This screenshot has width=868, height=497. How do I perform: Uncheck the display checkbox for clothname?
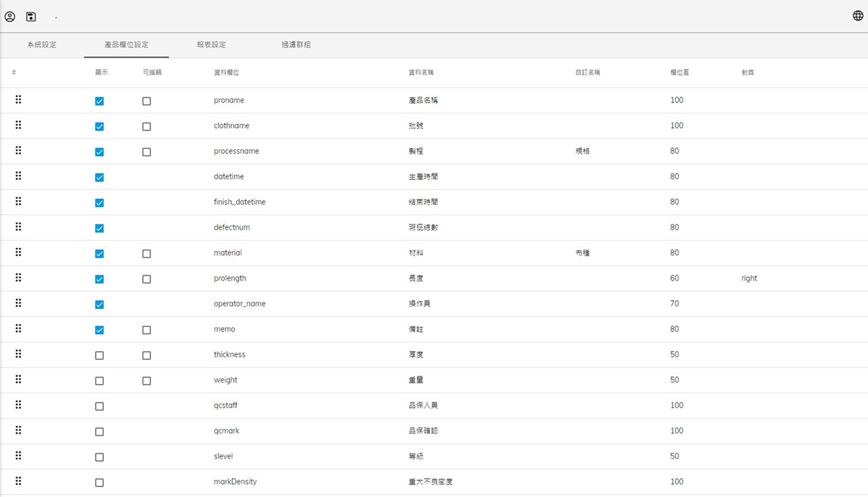point(99,127)
